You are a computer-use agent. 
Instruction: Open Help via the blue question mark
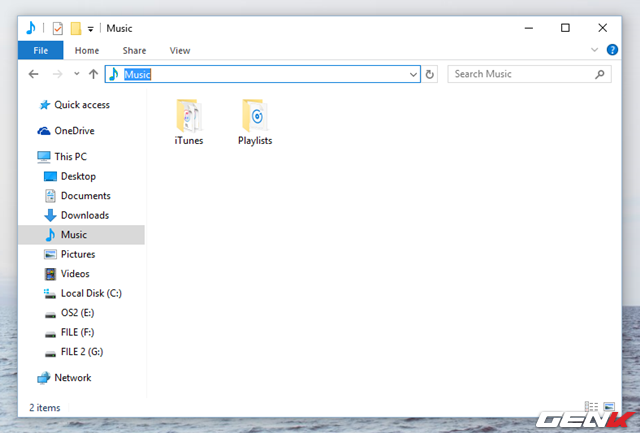pos(612,50)
